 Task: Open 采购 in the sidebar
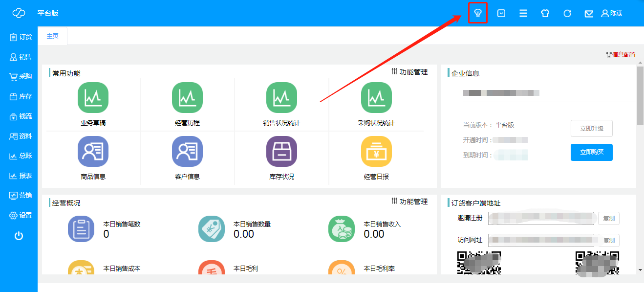point(21,76)
